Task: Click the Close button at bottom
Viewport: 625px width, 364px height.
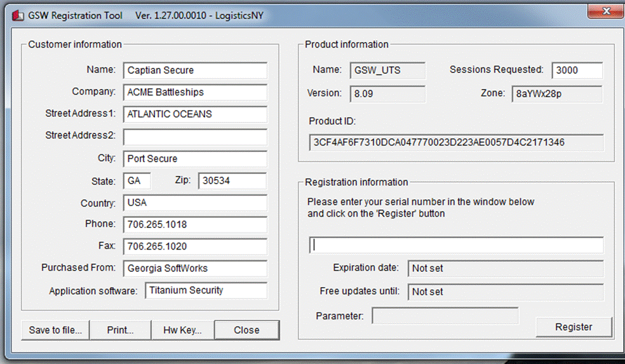Action: pos(246,330)
